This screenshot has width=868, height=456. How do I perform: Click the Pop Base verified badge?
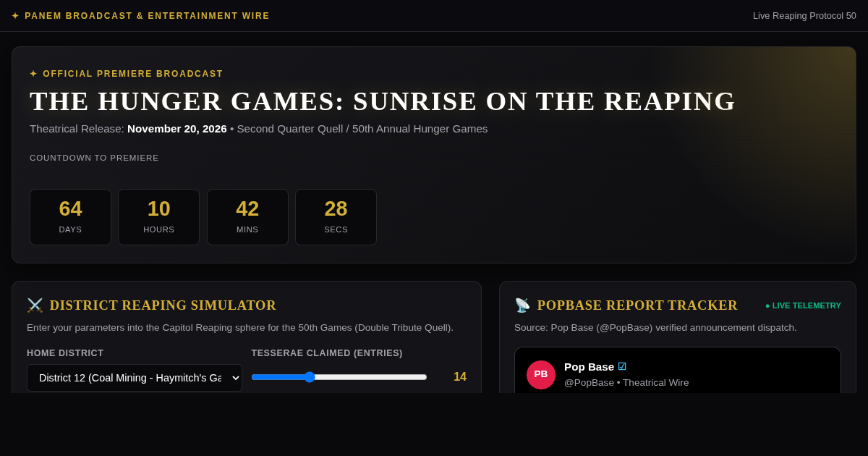(622, 367)
